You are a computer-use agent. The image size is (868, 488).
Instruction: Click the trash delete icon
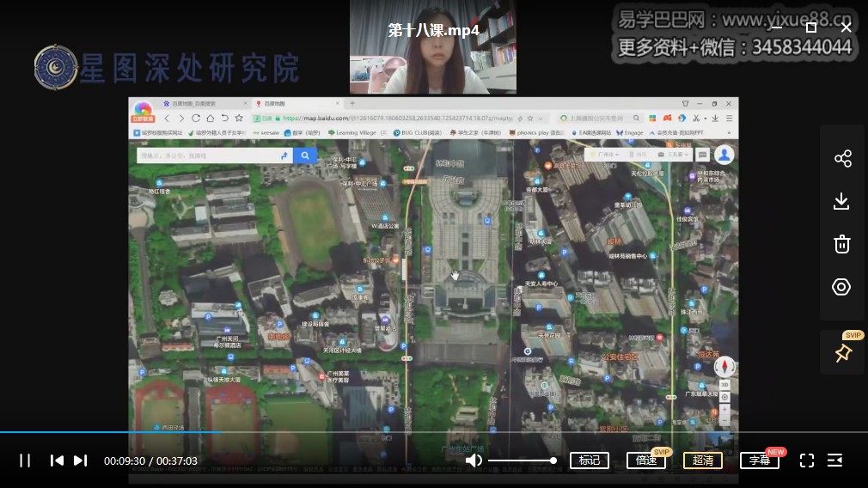coord(842,244)
